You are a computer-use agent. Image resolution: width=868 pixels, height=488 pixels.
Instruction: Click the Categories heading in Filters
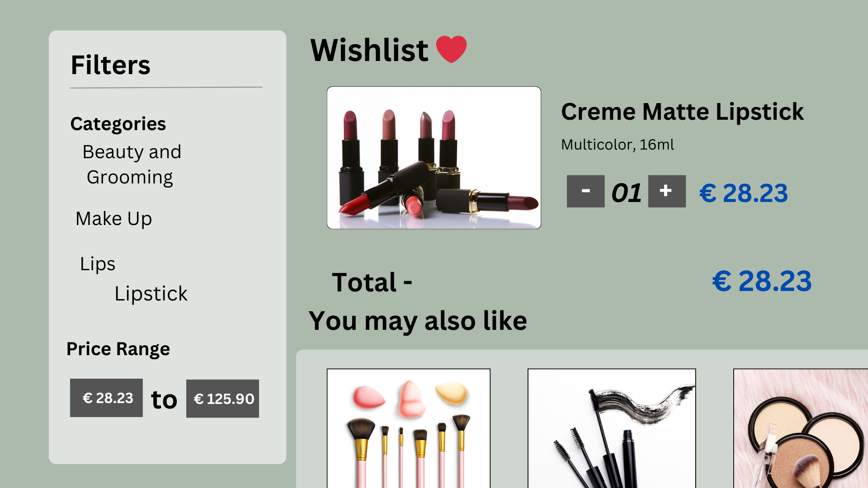pos(118,124)
